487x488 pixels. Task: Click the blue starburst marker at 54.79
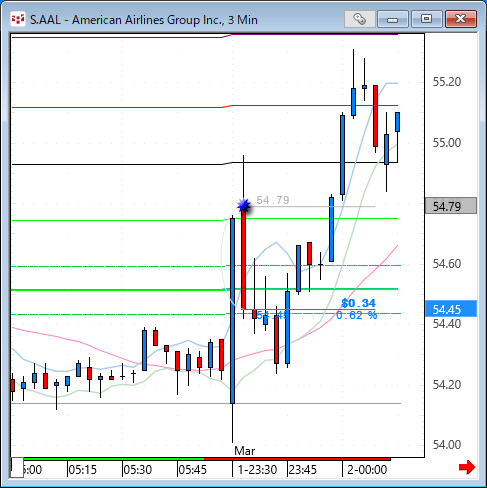244,206
